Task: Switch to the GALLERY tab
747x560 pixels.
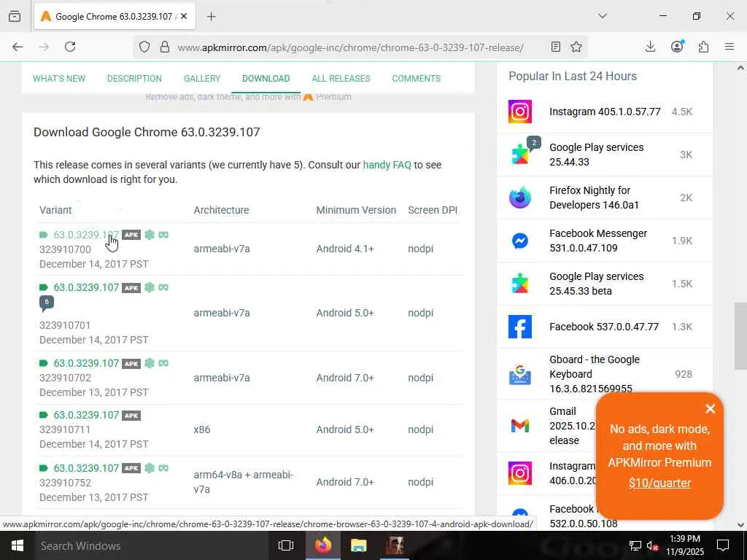Action: point(202,79)
